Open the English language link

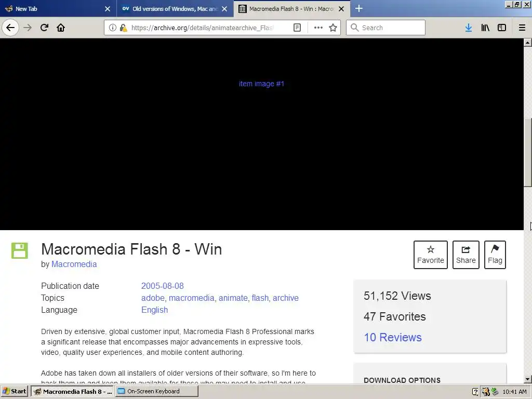(x=154, y=310)
